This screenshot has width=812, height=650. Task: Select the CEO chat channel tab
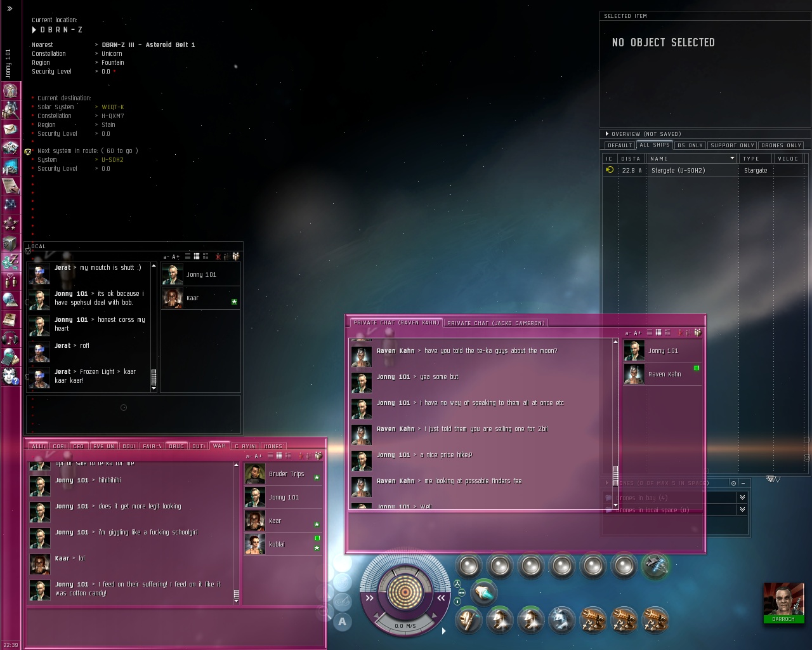coord(79,446)
